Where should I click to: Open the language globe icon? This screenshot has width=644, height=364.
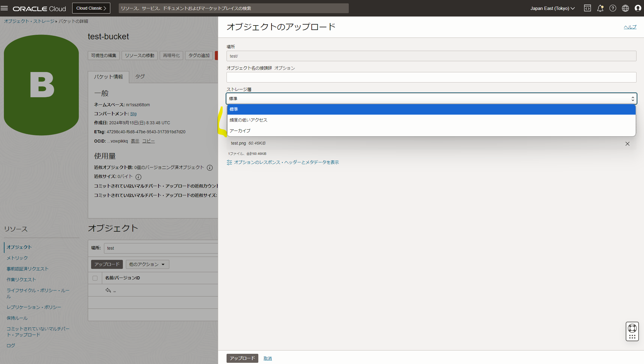tap(625, 8)
